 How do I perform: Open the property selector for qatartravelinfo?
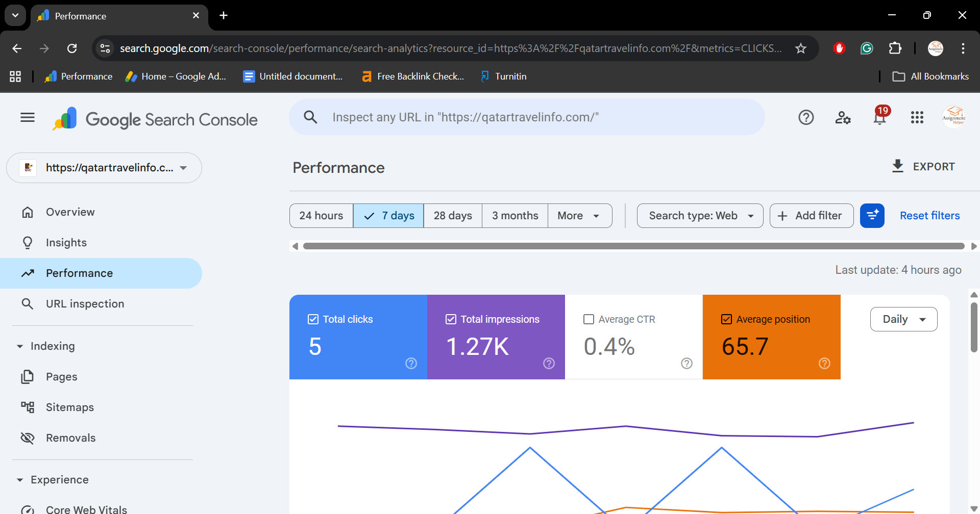104,168
